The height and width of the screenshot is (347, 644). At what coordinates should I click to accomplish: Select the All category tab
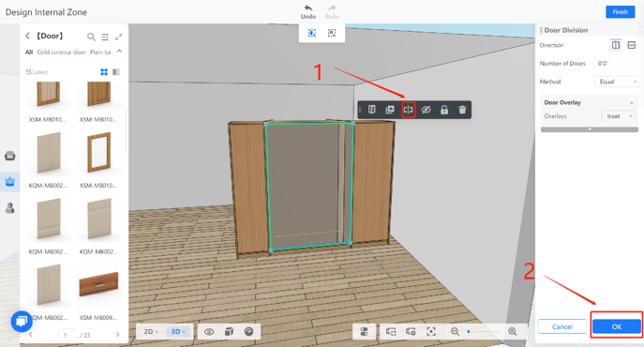click(x=29, y=53)
